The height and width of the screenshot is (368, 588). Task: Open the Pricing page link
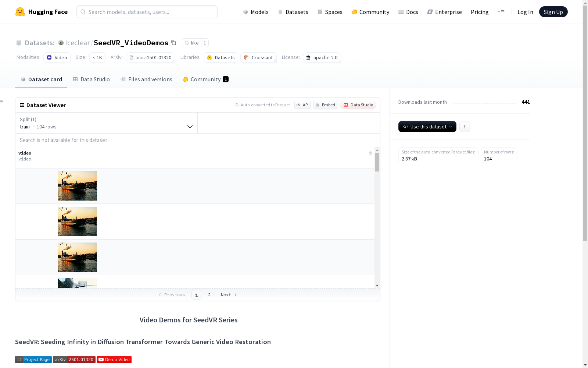coord(480,12)
